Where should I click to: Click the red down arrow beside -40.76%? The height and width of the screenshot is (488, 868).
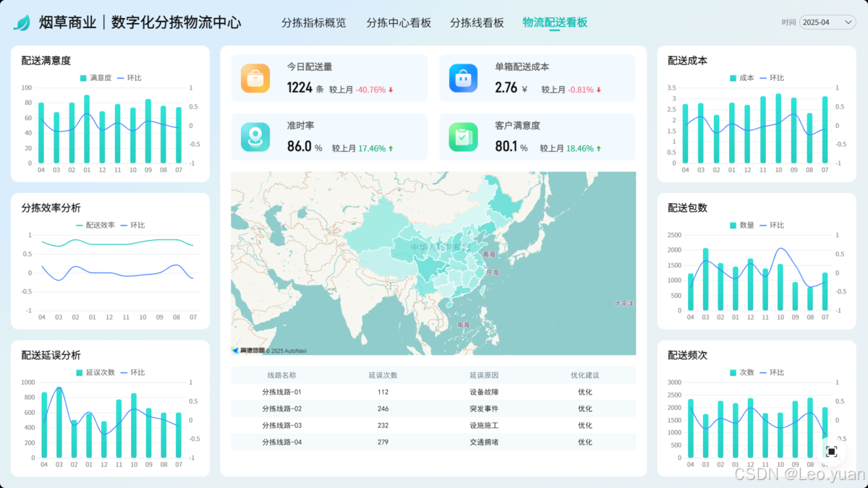(x=391, y=90)
